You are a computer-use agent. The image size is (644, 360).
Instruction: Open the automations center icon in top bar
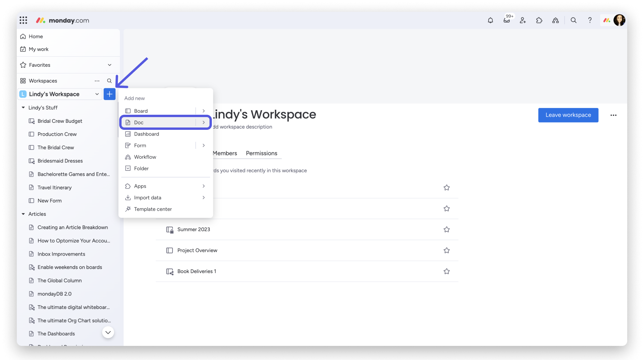point(556,20)
